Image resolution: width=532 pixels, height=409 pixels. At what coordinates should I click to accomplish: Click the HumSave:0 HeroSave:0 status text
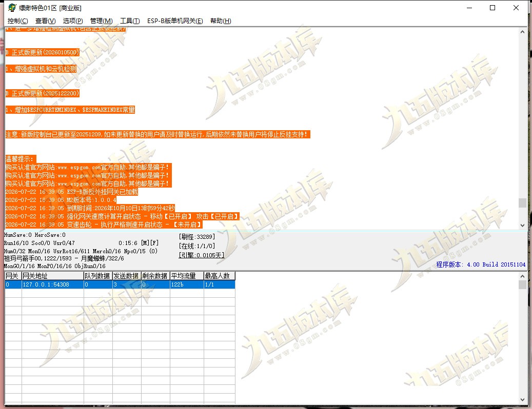click(x=35, y=235)
